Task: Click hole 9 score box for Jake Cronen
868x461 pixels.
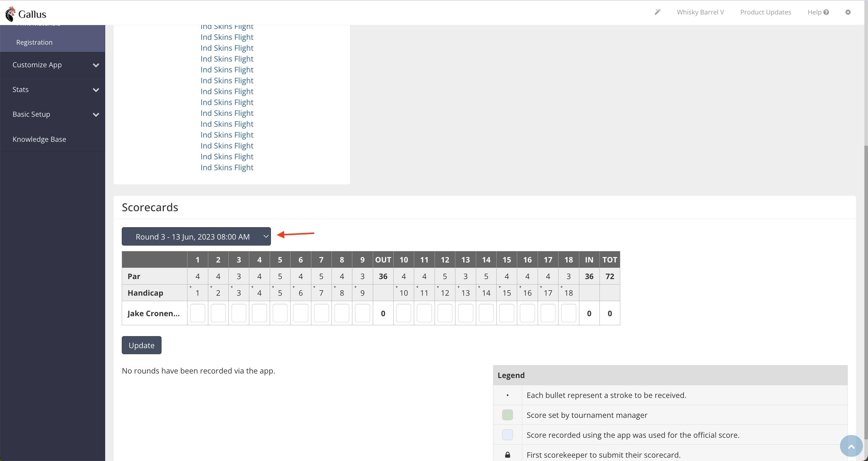Action: [362, 313]
